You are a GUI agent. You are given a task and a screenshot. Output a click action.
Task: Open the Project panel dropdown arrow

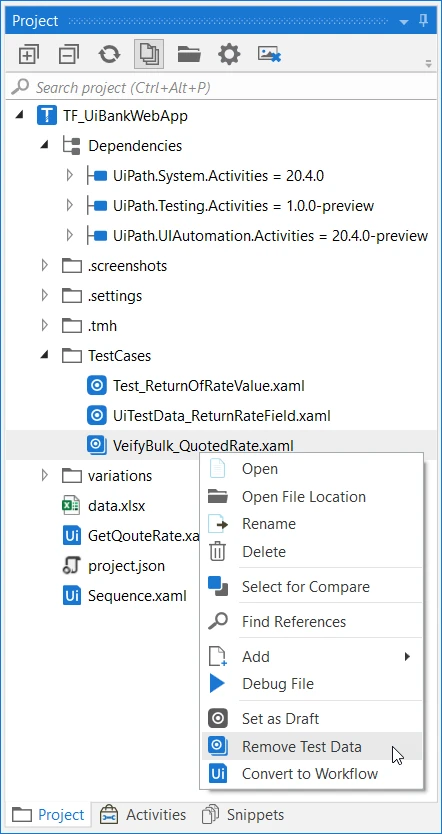(404, 22)
